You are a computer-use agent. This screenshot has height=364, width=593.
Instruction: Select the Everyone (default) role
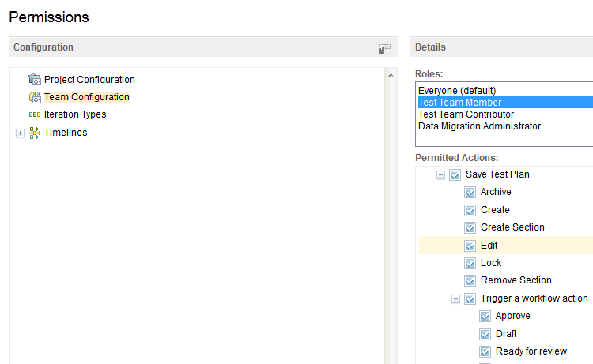(457, 91)
